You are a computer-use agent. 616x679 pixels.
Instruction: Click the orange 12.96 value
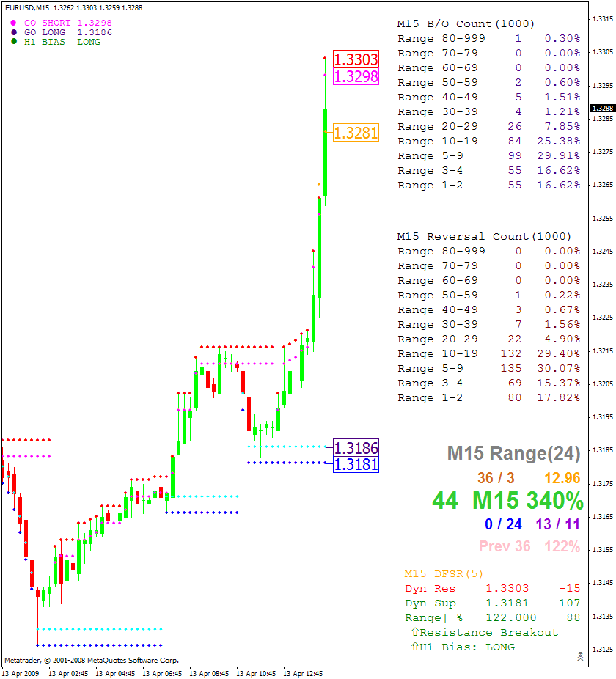562,478
